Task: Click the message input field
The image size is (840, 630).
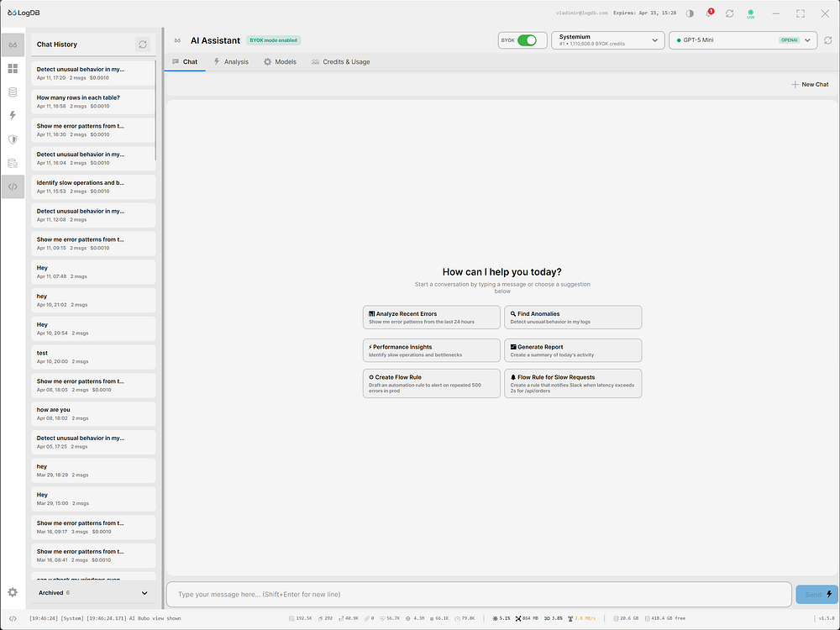Action: 479,595
